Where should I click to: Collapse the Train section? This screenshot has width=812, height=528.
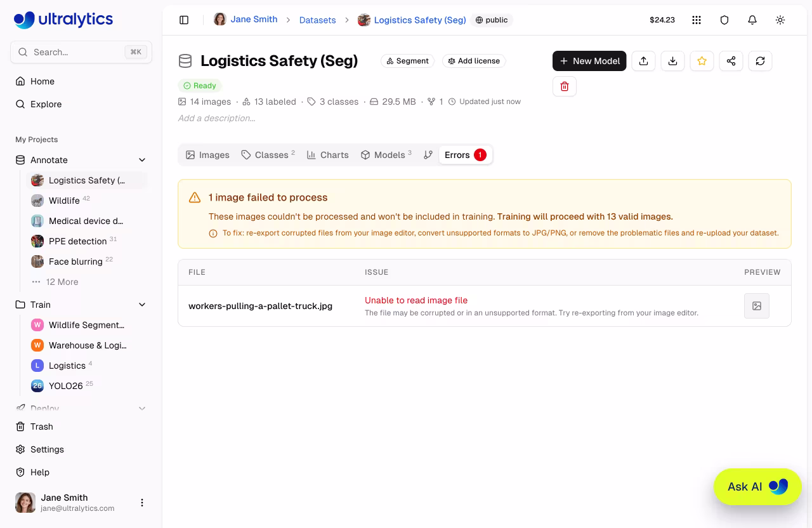tap(142, 305)
